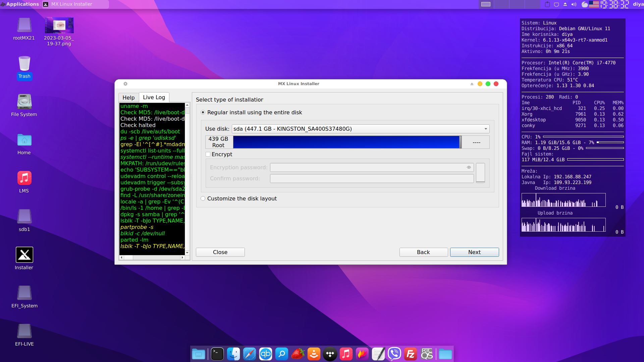644x362 pixels.
Task: Launch the flame icon app in dock
Action: click(362, 354)
